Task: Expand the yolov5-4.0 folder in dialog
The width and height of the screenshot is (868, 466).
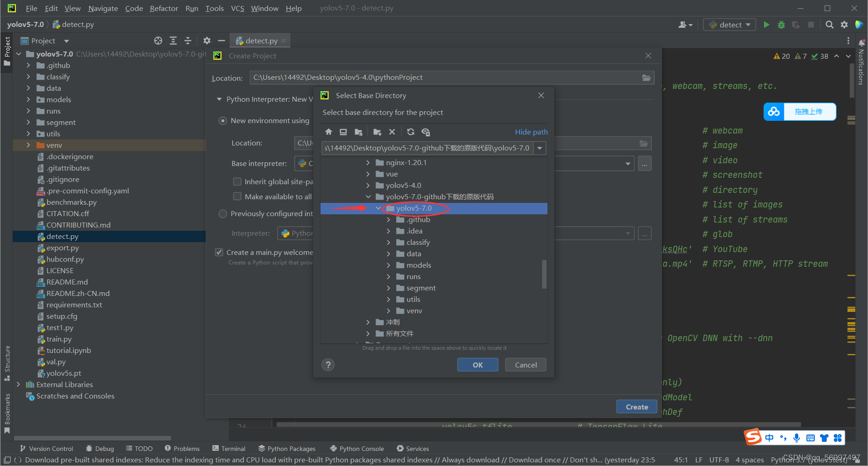Action: click(x=368, y=186)
